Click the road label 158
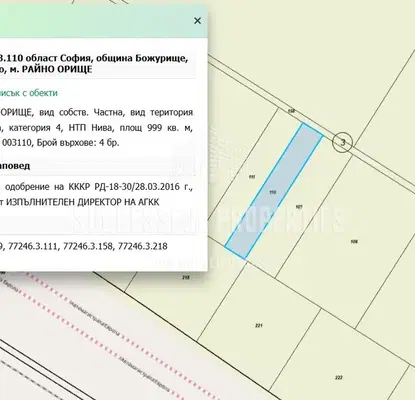Viewport: 415px width, 400px height. 292,111
